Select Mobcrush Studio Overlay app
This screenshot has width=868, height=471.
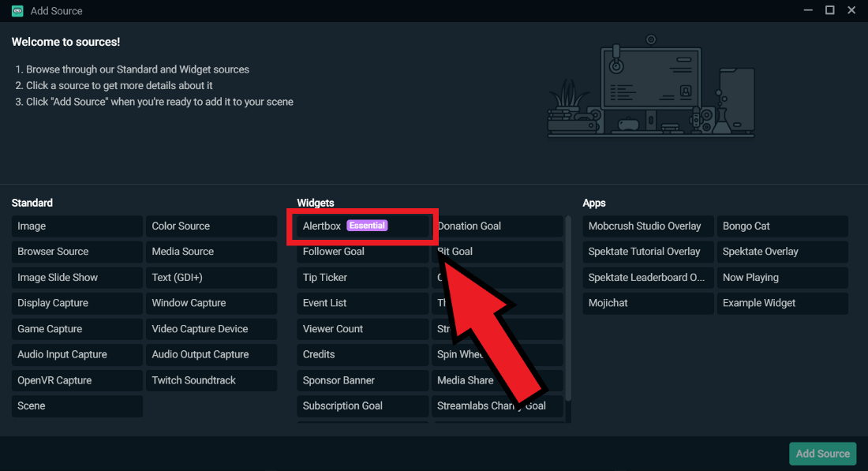[648, 226]
